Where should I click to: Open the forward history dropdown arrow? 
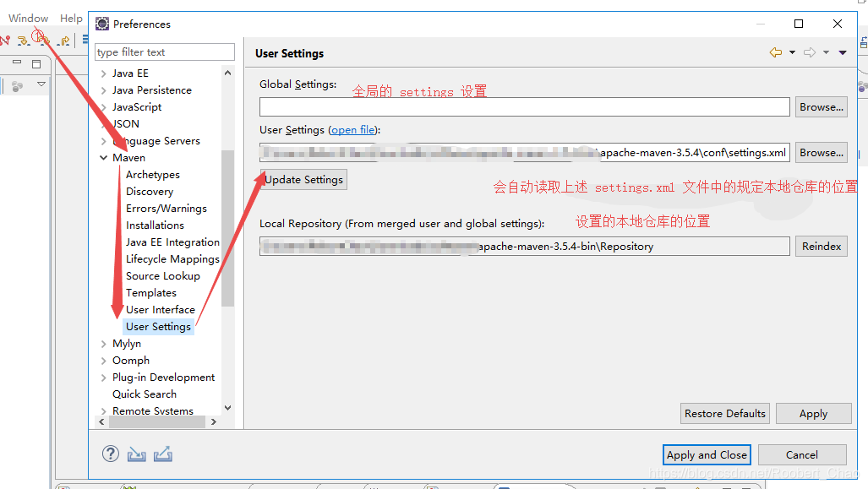tap(826, 52)
